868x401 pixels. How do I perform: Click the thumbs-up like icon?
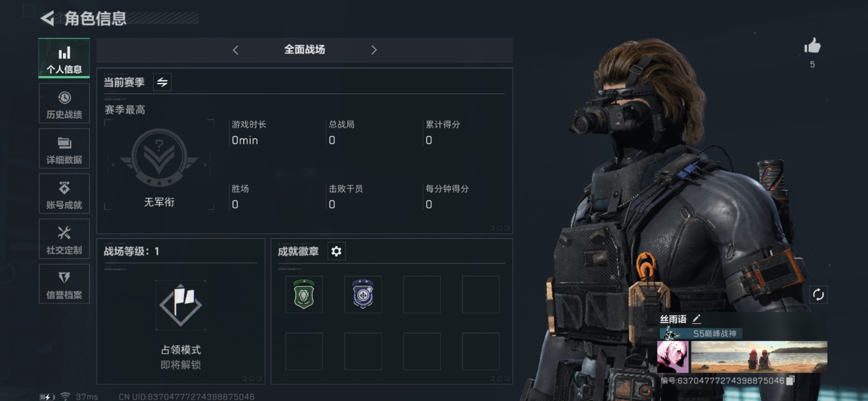tap(812, 46)
